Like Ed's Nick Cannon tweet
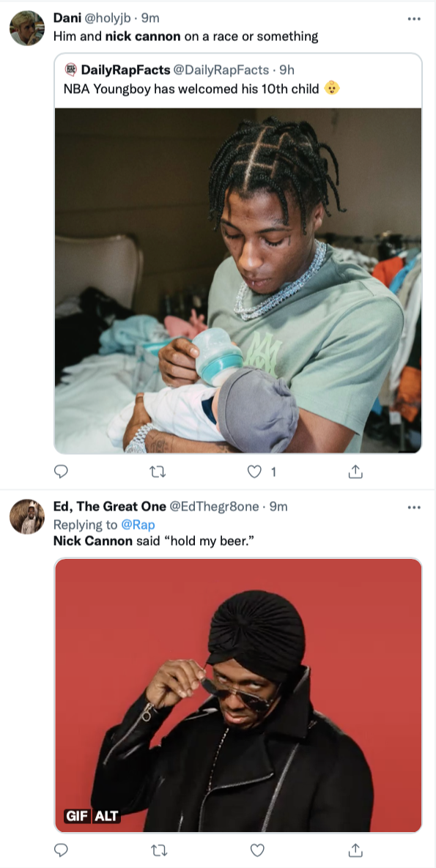 pyautogui.click(x=256, y=850)
